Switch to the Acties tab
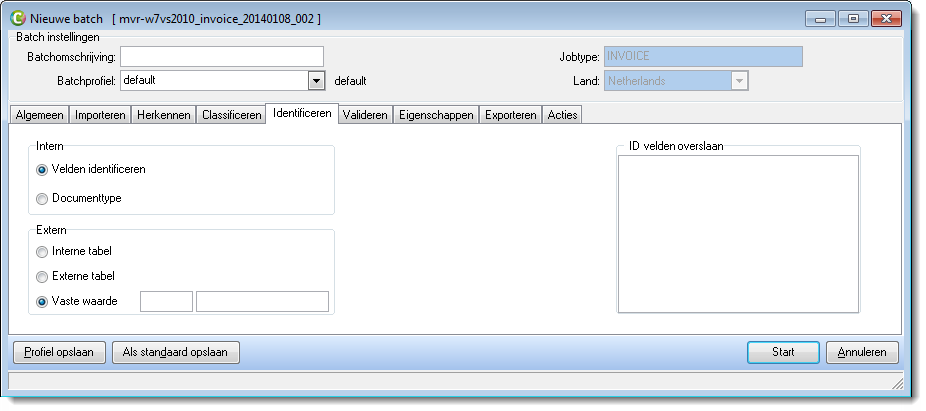This screenshot has height=411, width=926. pos(562,115)
